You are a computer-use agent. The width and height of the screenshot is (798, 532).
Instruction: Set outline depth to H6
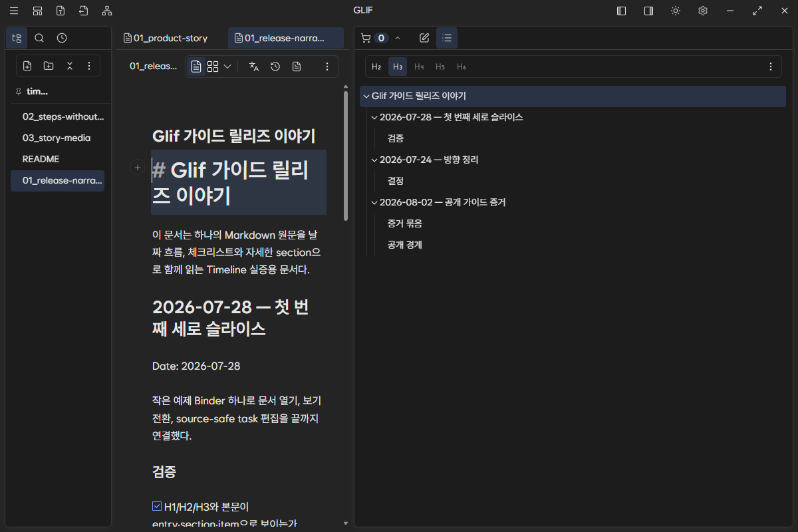click(462, 66)
